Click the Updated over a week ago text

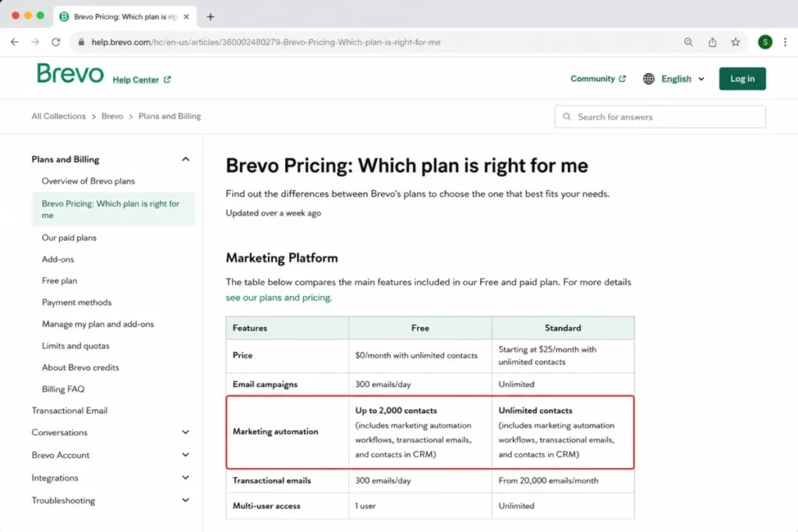click(274, 213)
